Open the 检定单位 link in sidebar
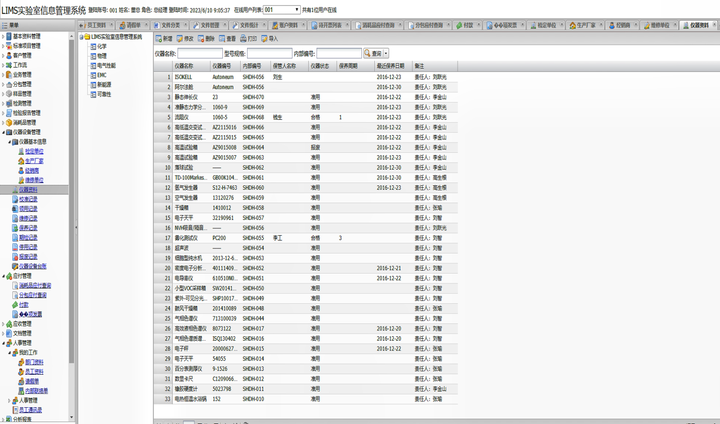This screenshot has width=720, height=424. (34, 151)
